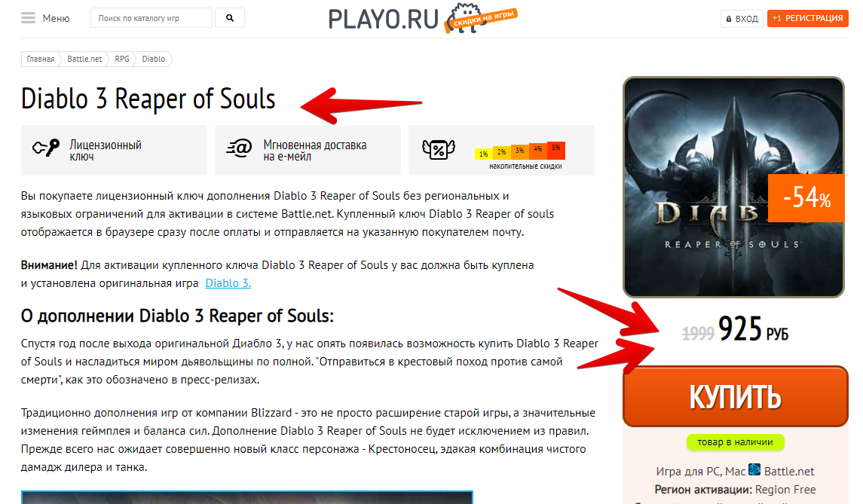Click the 5% red discount swatch

click(x=556, y=150)
